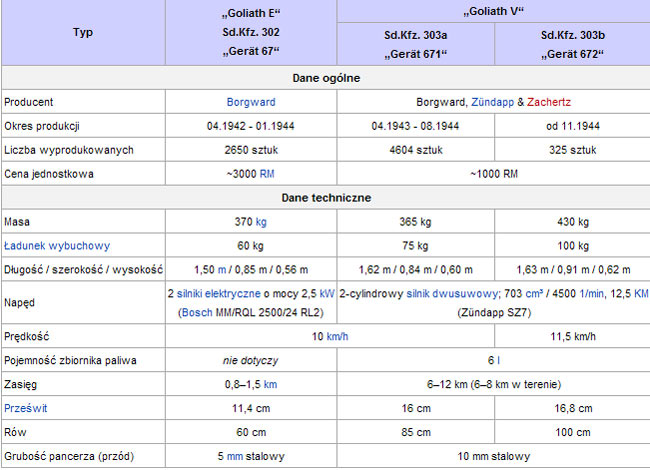
Task: Click the 4604 sztuk cell
Action: click(x=415, y=150)
